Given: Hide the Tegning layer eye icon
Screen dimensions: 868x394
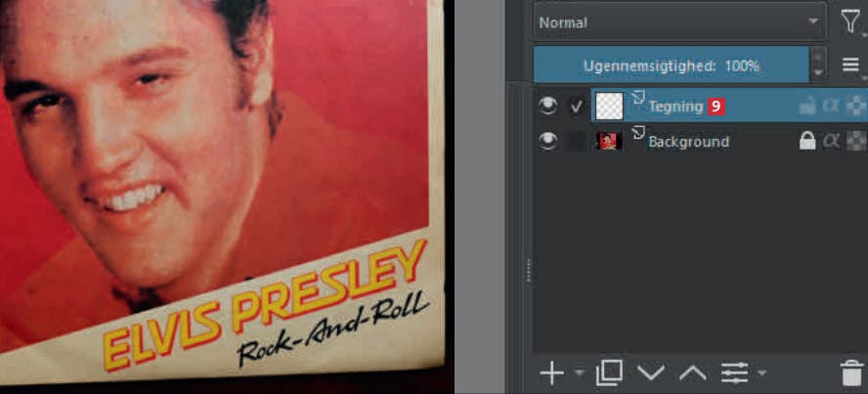Looking at the screenshot, I should pyautogui.click(x=548, y=106).
